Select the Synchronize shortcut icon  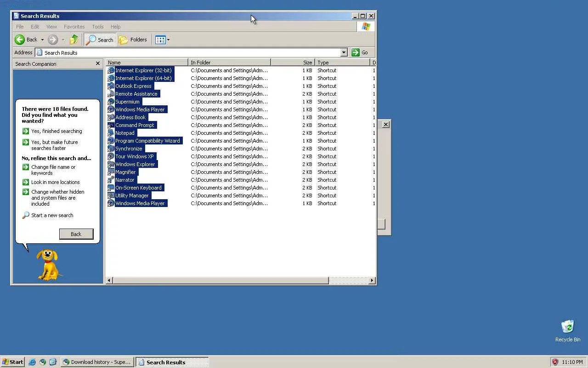click(x=111, y=149)
